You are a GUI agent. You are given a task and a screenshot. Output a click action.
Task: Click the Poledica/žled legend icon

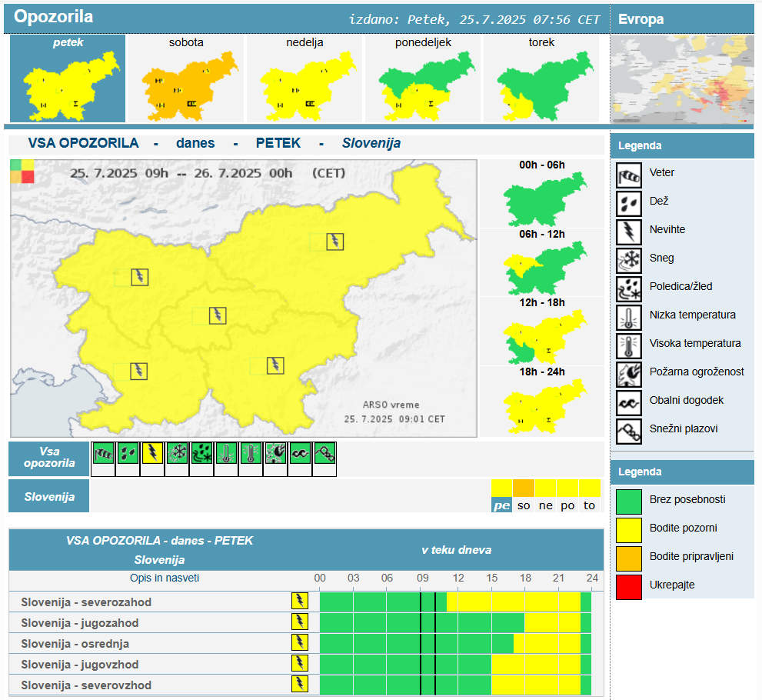[x=629, y=289]
